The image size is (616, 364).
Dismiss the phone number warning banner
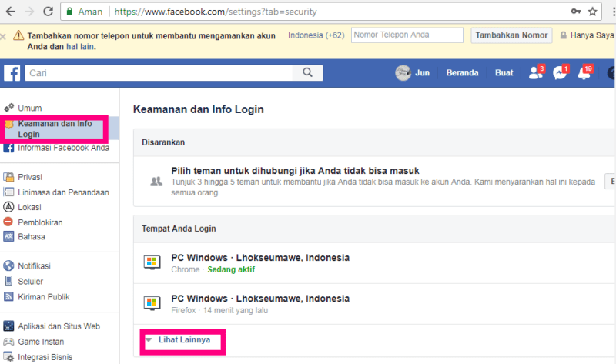point(3,37)
